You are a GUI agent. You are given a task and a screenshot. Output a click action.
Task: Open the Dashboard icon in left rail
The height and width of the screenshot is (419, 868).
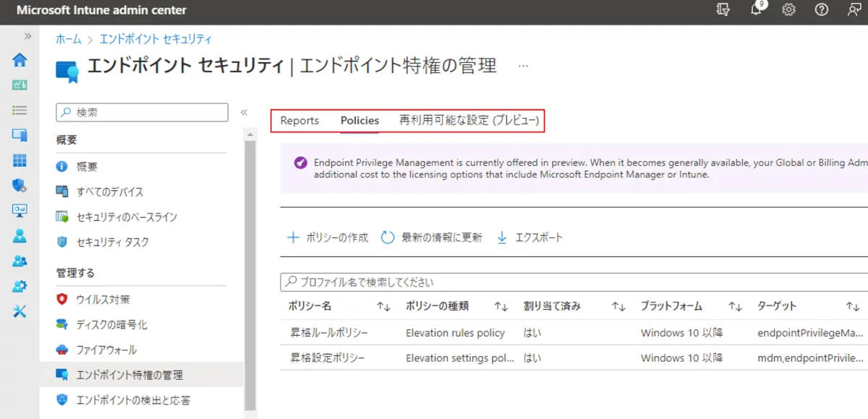pyautogui.click(x=20, y=85)
